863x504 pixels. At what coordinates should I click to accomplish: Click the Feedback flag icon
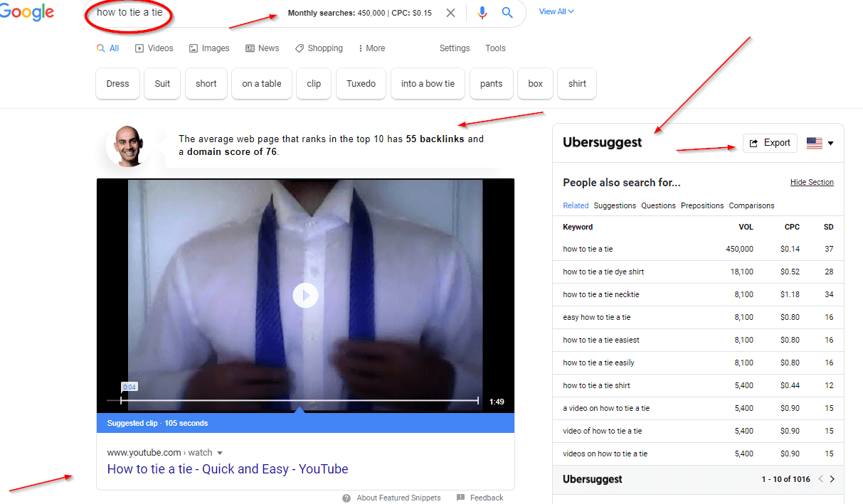(461, 498)
